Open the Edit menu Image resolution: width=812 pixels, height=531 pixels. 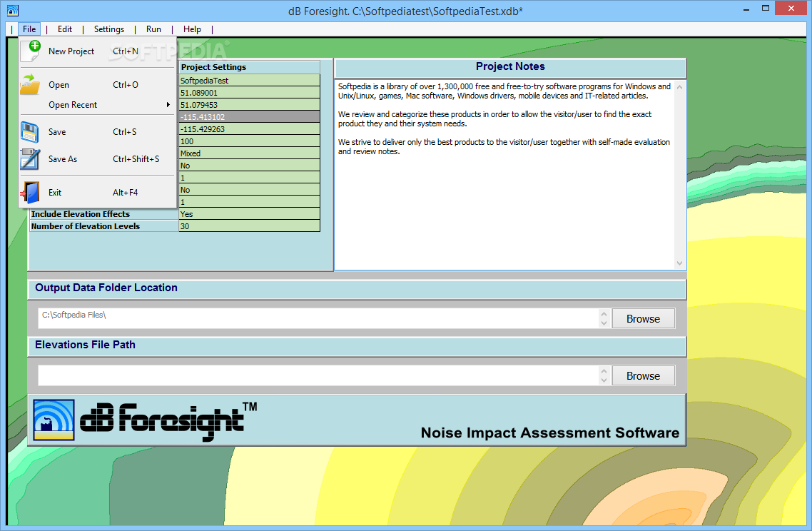[65, 29]
